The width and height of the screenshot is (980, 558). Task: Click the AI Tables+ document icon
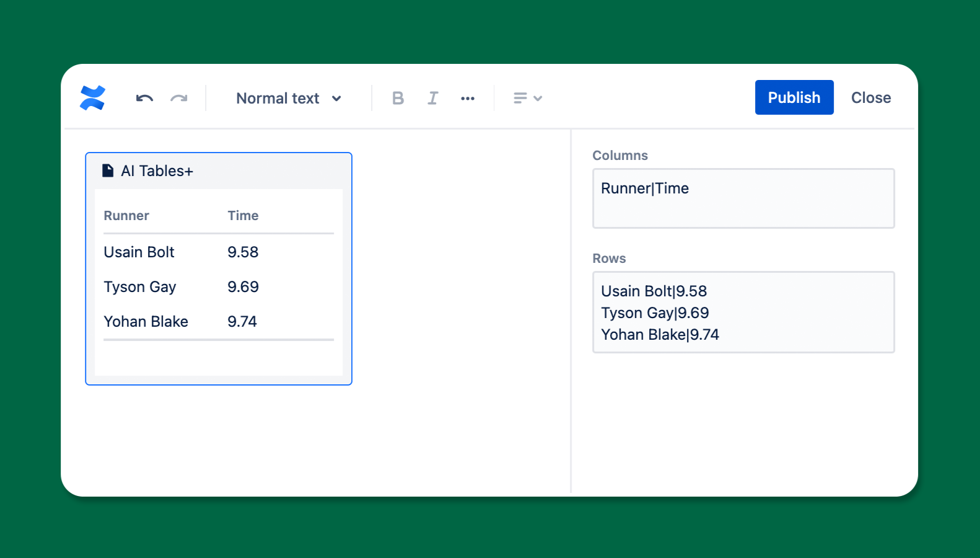(x=108, y=170)
